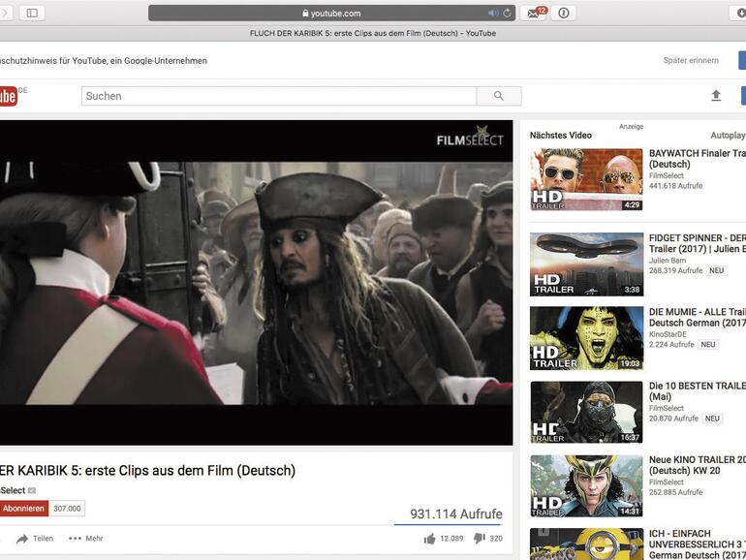746x560 pixels.
Task: Click 262.885 Aufrufe under Neue KINO TRAILER
Action: click(675, 492)
